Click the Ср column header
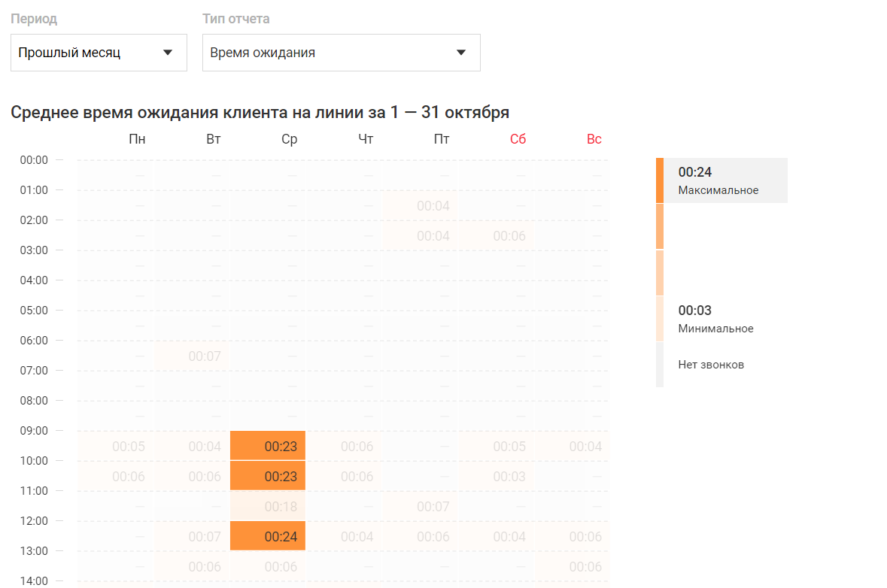The height and width of the screenshot is (588, 887). coord(289,139)
